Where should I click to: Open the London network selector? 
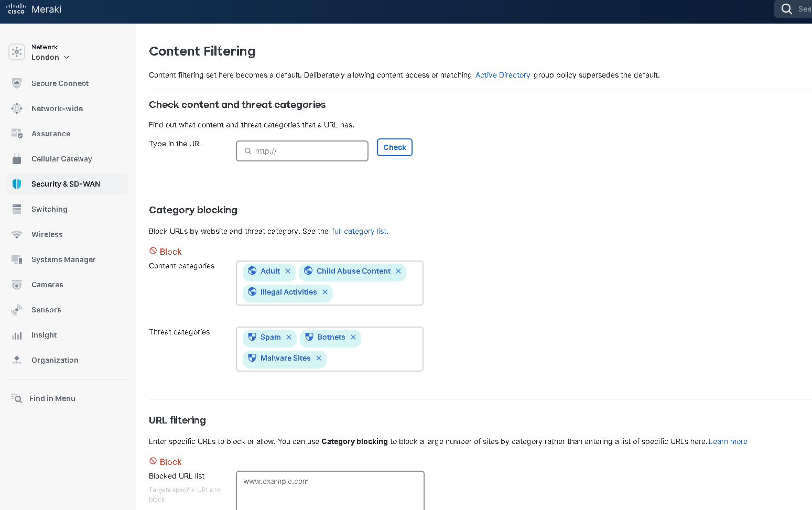(50, 57)
